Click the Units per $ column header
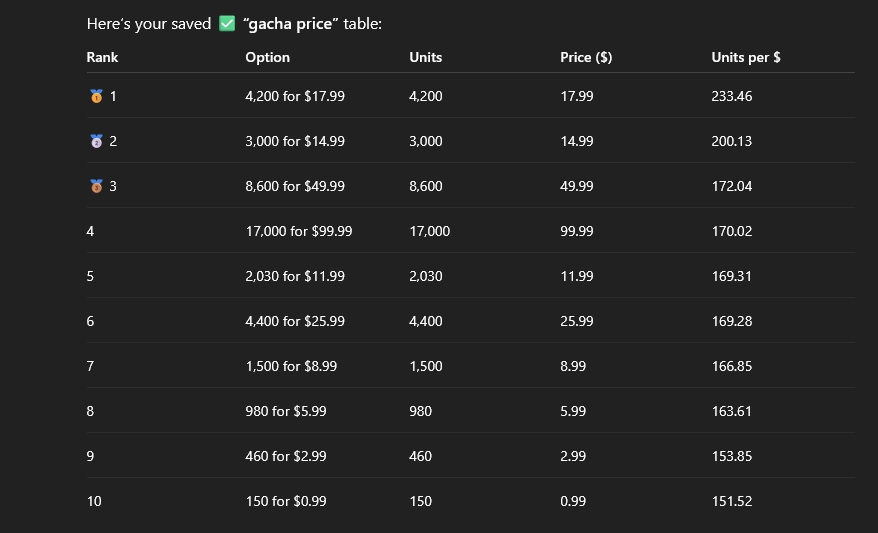 point(746,57)
